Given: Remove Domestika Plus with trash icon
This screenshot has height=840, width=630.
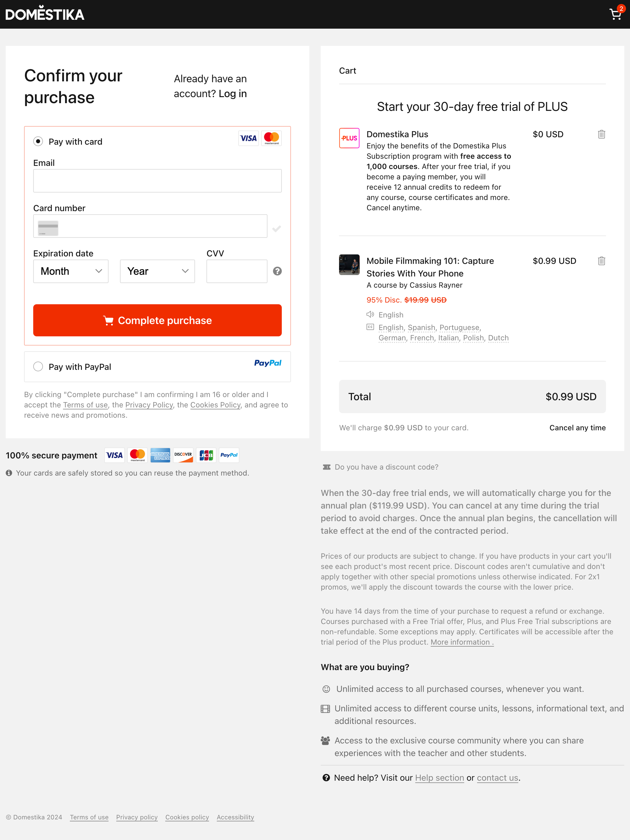Looking at the screenshot, I should pyautogui.click(x=601, y=134).
